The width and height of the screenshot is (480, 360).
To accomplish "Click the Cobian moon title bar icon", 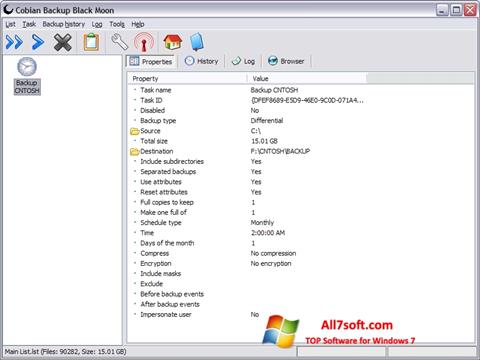I will pyautogui.click(x=8, y=10).
